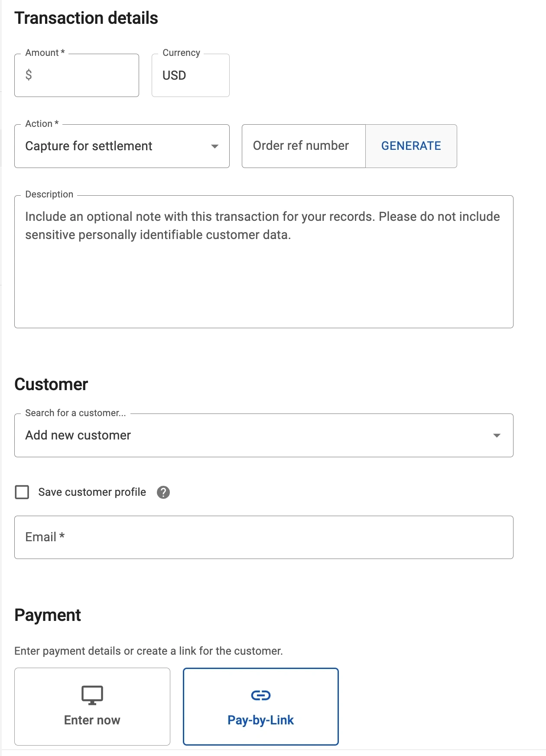Open the Capture for settlement selection

pyautogui.click(x=113, y=146)
